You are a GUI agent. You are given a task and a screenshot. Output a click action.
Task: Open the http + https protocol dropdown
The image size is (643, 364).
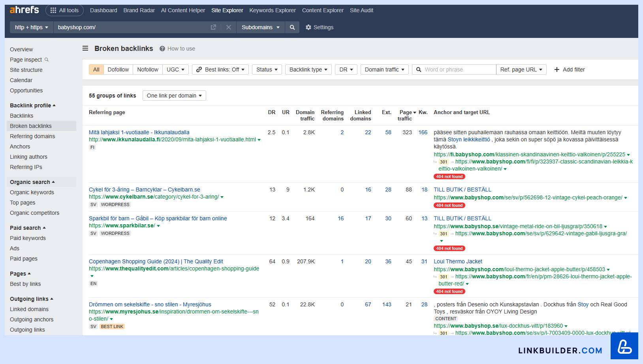click(32, 27)
